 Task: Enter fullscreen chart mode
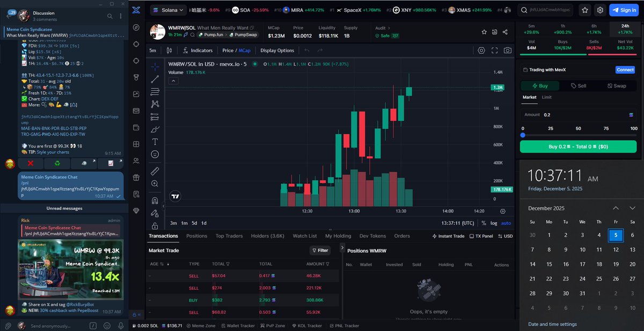coord(494,50)
